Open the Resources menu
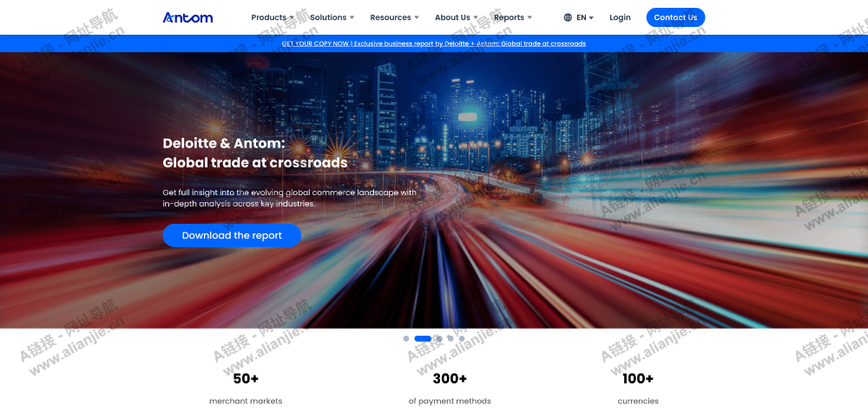The image size is (868, 419). [391, 17]
